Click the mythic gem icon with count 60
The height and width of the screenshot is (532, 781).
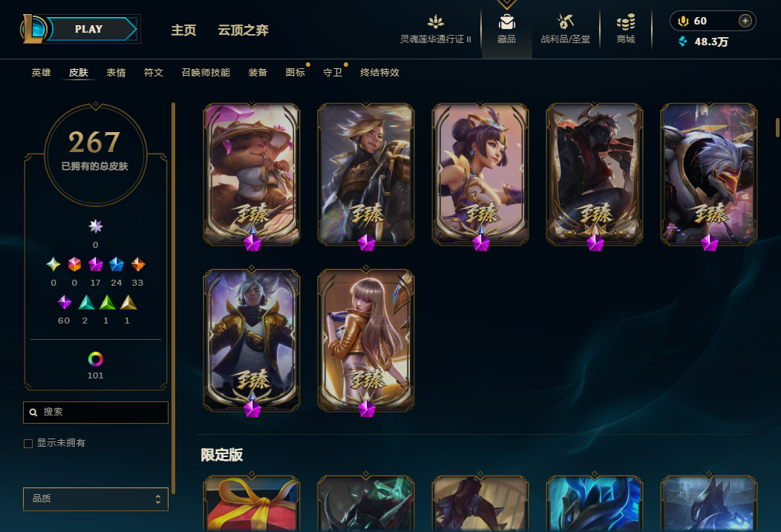(65, 302)
